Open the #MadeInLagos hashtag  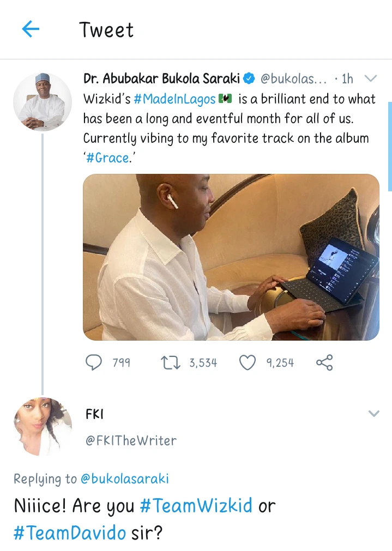(x=175, y=99)
